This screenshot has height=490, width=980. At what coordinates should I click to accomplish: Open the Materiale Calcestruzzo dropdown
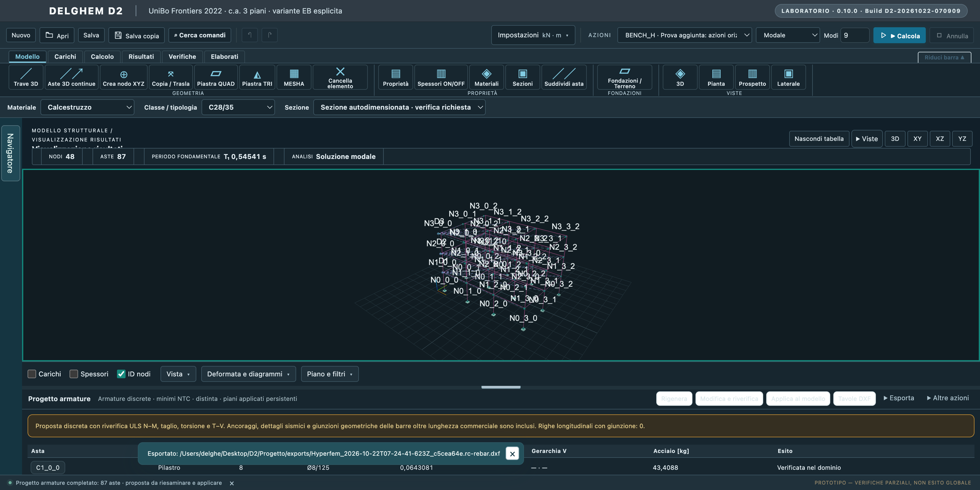coord(88,107)
